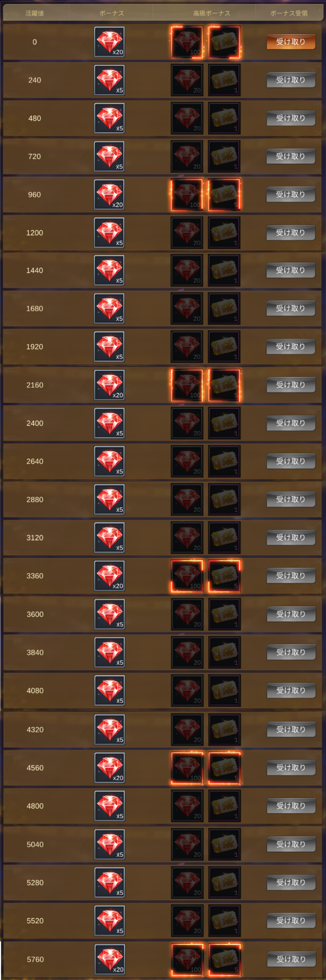Select the locked ticket icon in row 720
Image resolution: width=326 pixels, height=980 pixels.
click(x=224, y=156)
